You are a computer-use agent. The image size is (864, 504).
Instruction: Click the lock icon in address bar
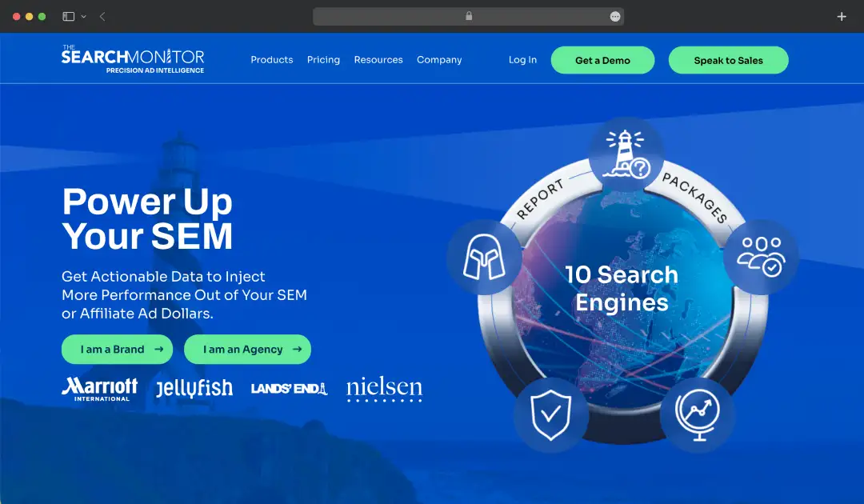[x=469, y=16]
